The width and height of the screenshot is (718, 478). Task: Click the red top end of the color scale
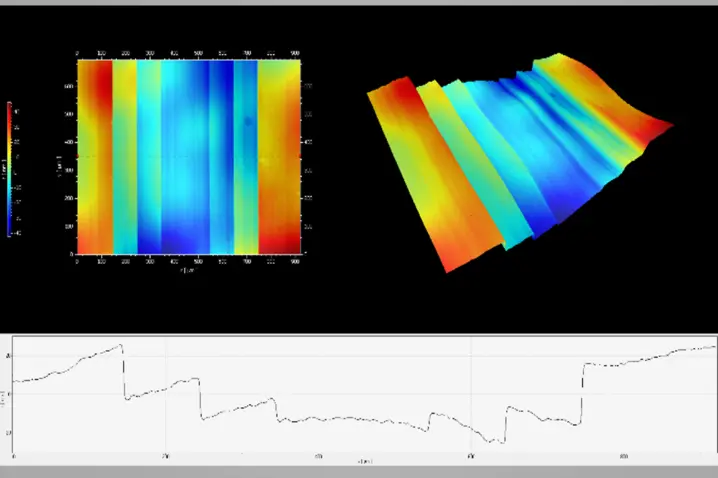coord(10,106)
